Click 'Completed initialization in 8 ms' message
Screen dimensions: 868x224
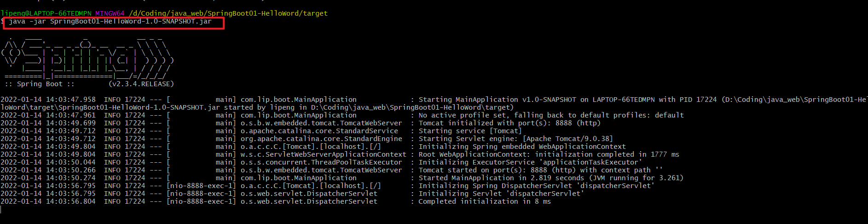tap(484, 201)
